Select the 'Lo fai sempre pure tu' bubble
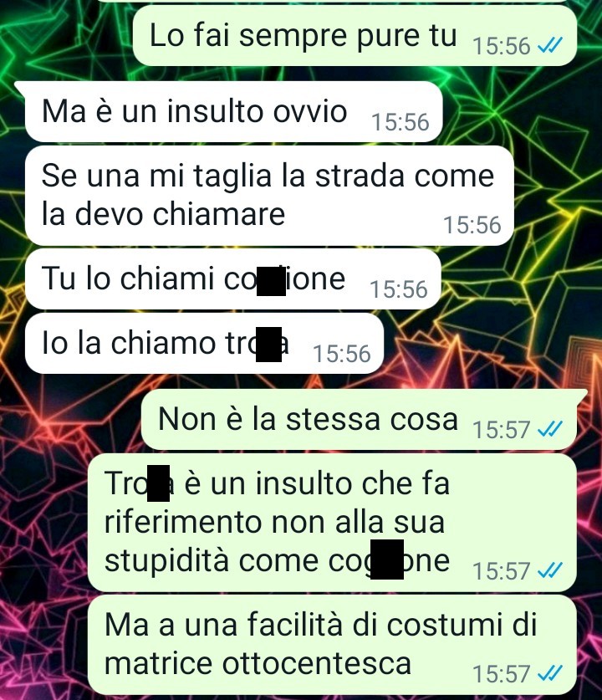The image size is (602, 700). coord(355,35)
